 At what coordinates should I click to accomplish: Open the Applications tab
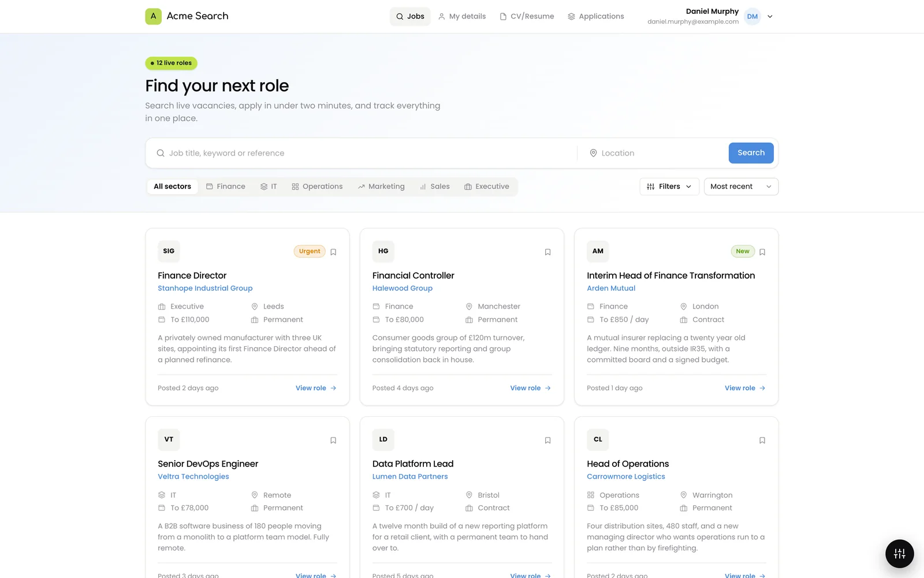click(595, 16)
